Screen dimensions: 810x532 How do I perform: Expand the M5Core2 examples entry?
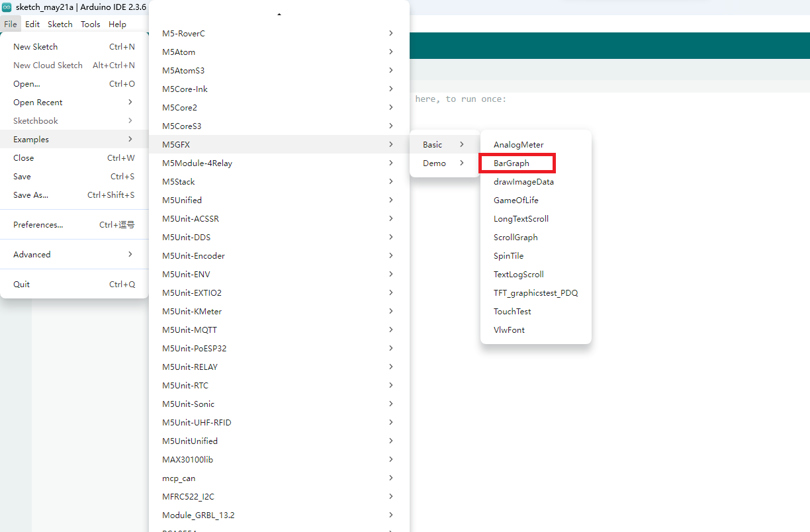[x=279, y=108]
